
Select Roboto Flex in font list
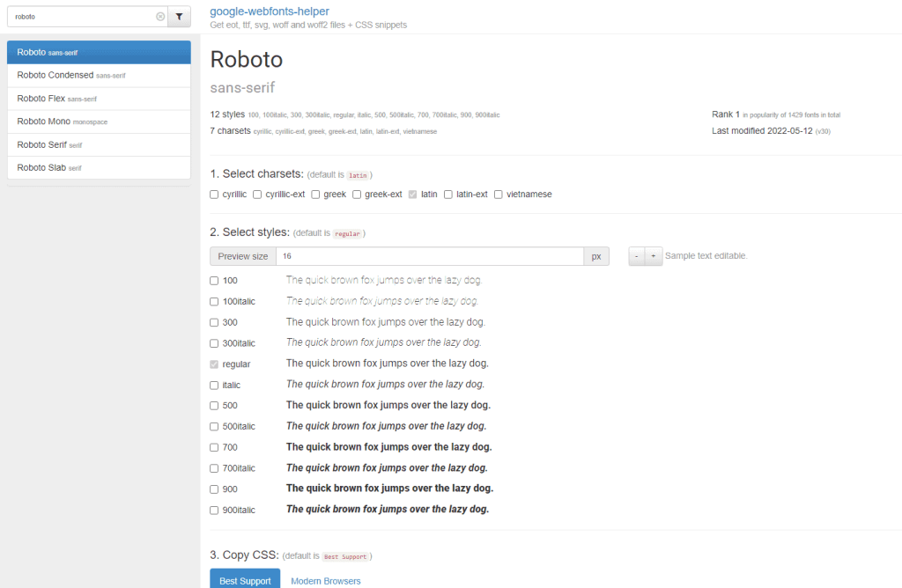coord(99,99)
